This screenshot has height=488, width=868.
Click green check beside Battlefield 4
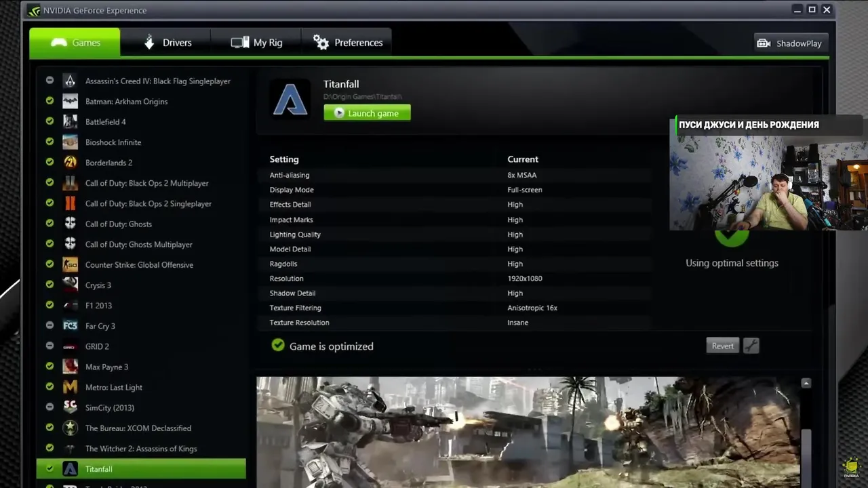[50, 121]
